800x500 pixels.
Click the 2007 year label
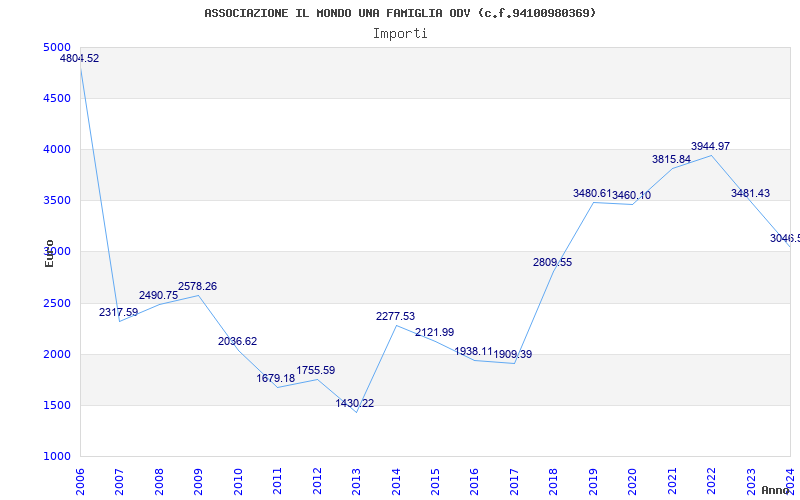pyautogui.click(x=119, y=482)
